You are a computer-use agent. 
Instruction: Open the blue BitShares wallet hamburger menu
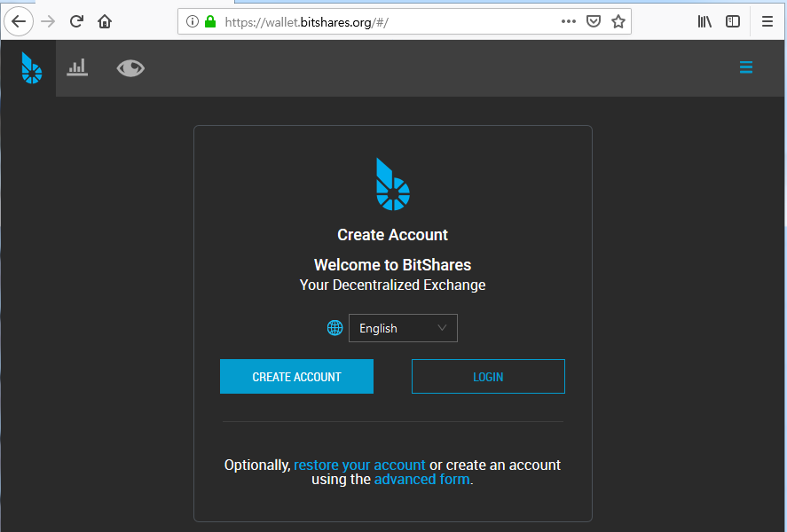click(x=746, y=67)
